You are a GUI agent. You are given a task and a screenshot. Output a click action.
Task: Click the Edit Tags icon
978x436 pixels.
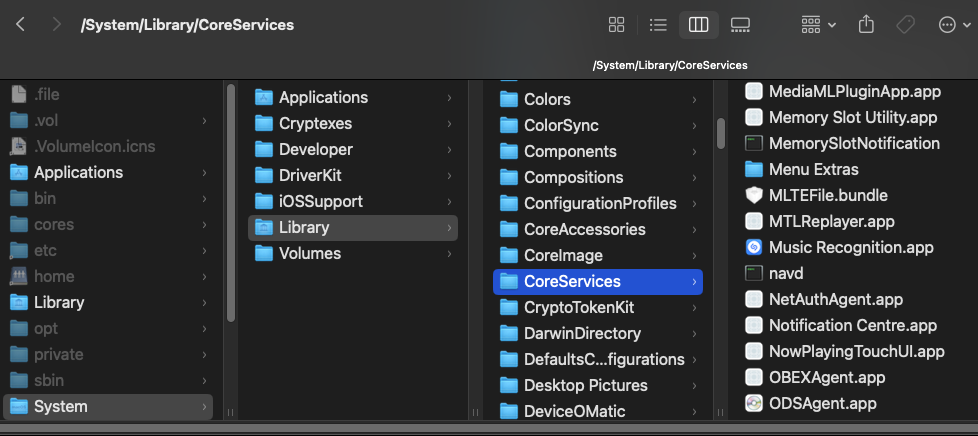906,25
